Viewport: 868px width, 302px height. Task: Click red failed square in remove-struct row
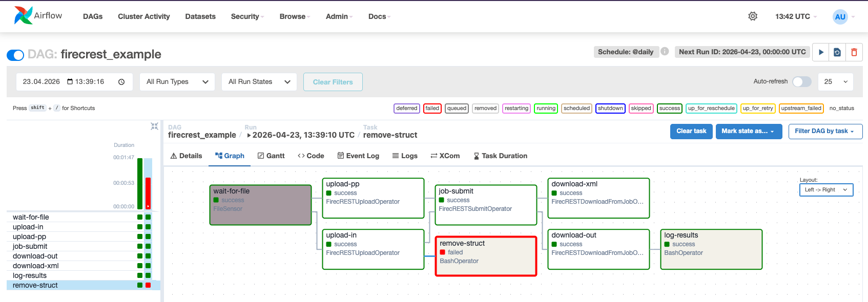pyautogui.click(x=148, y=285)
